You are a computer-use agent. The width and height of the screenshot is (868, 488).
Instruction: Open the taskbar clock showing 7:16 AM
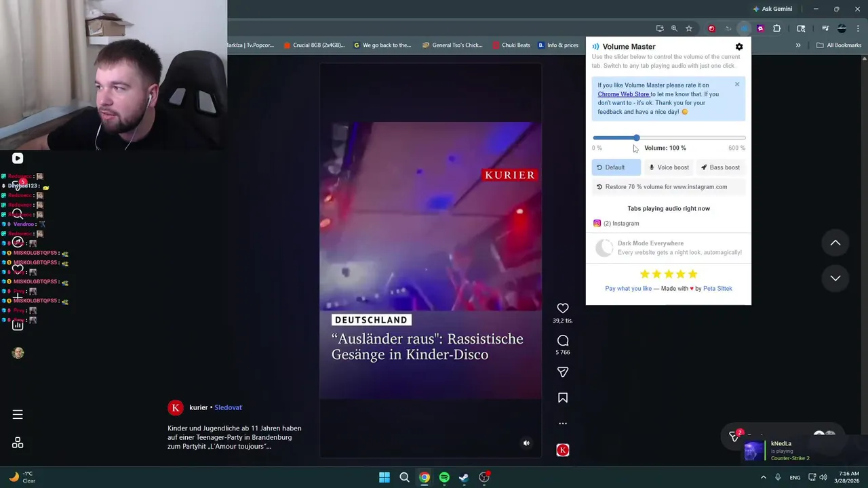(x=848, y=477)
